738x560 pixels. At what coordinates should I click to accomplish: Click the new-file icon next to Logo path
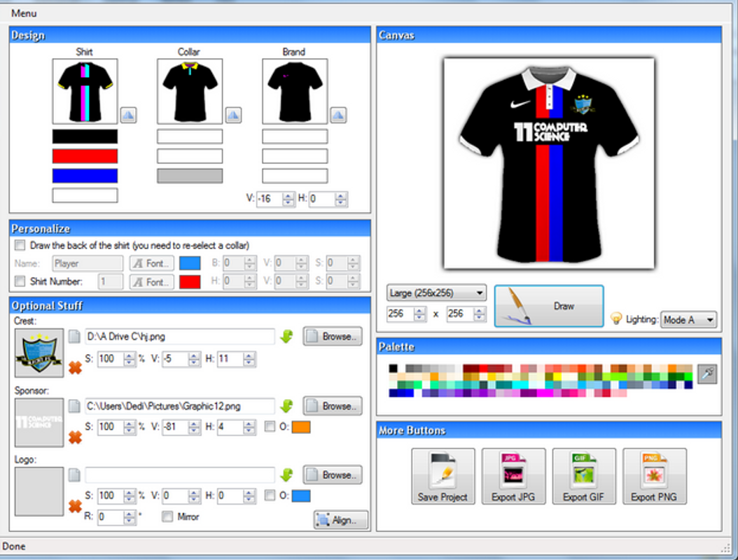click(x=74, y=475)
